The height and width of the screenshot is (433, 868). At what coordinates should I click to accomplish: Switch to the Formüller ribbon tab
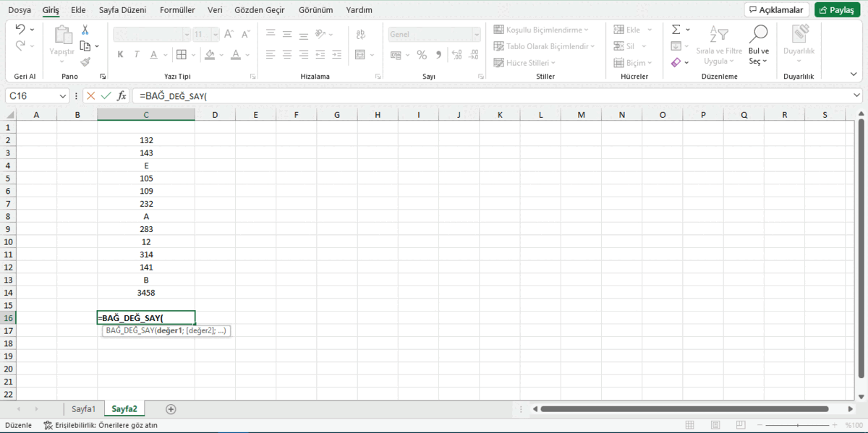coord(176,10)
